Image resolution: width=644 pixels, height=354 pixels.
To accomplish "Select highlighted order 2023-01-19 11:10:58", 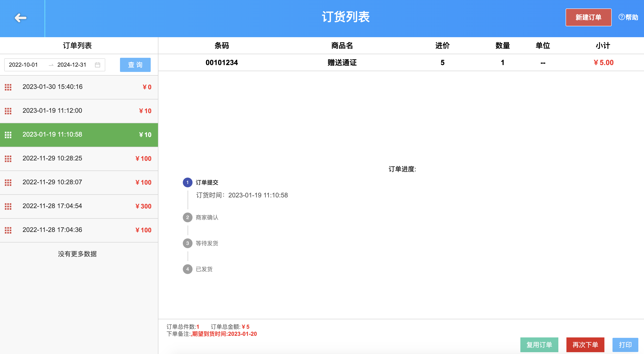I will [79, 135].
